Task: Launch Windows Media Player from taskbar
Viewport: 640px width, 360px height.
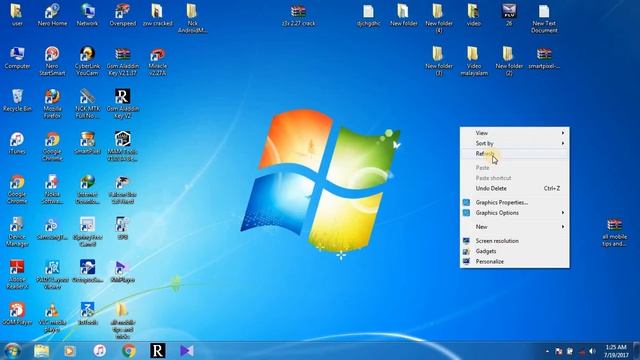Action: [x=69, y=351]
